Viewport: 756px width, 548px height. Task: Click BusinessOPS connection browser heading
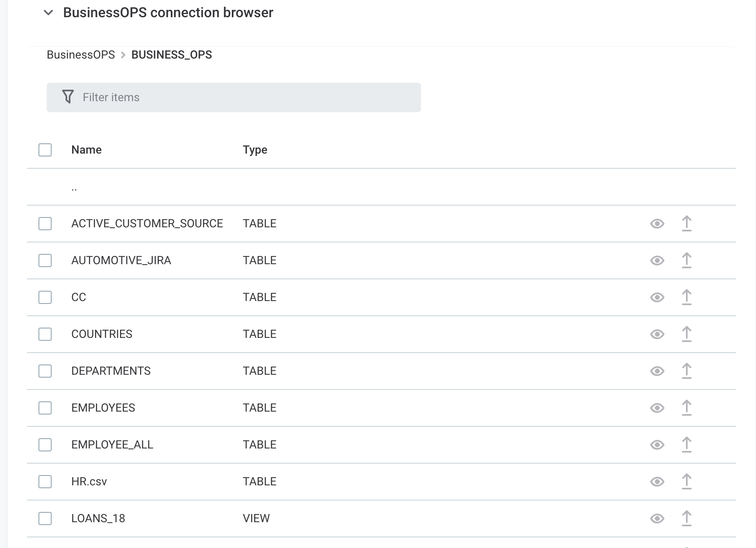(168, 13)
